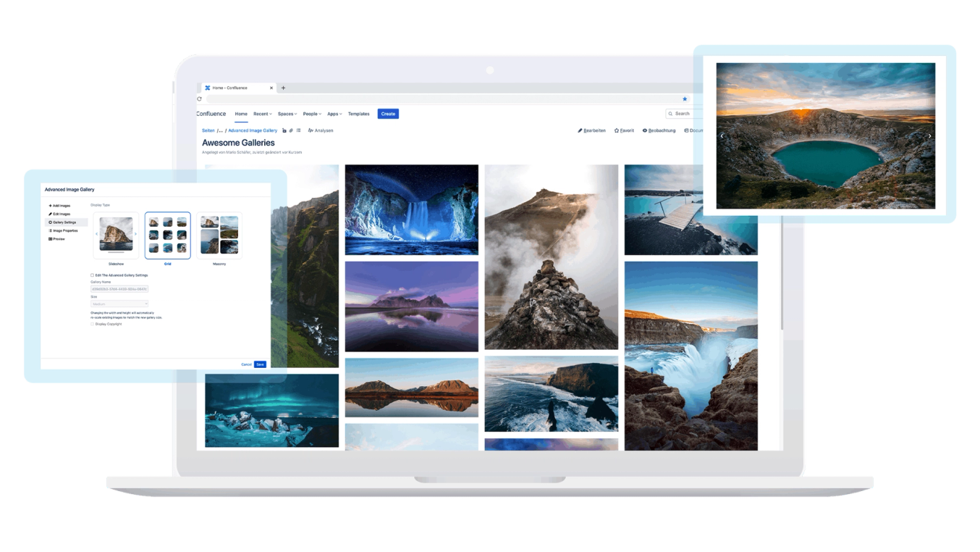980x552 pixels.
Task: Click Bearbeiten to edit the page
Action: click(592, 130)
